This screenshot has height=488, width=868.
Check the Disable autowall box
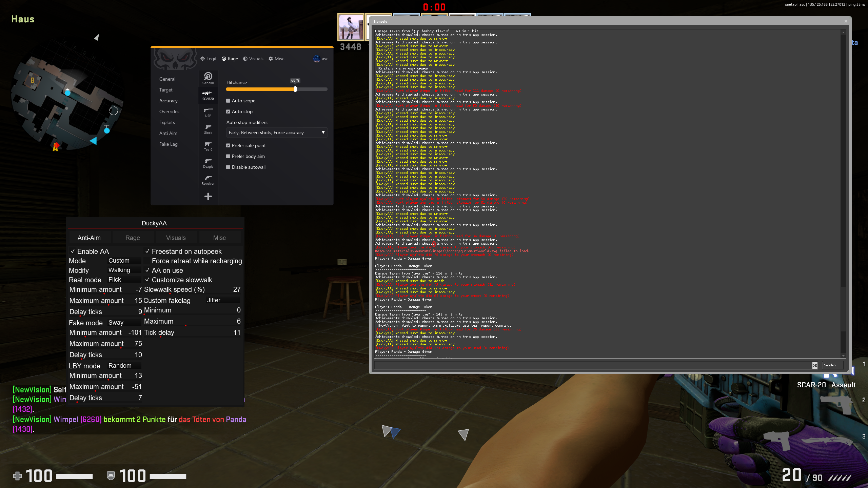[x=228, y=167]
